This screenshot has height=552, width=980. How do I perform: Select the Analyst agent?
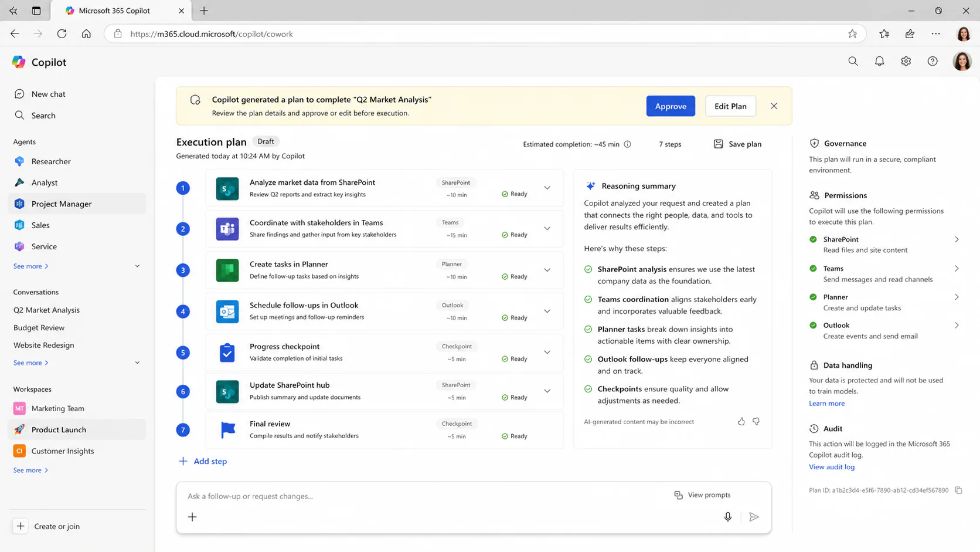[77, 182]
